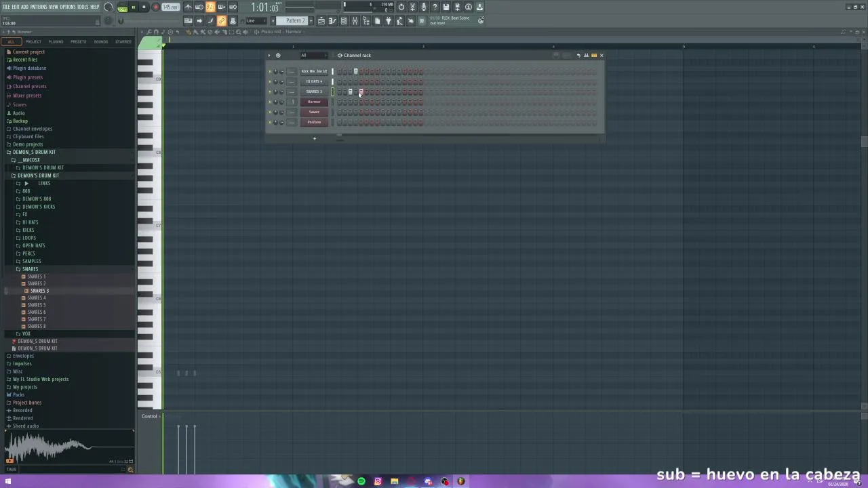
Task: Collapse the SNARES folder
Action: [30, 269]
